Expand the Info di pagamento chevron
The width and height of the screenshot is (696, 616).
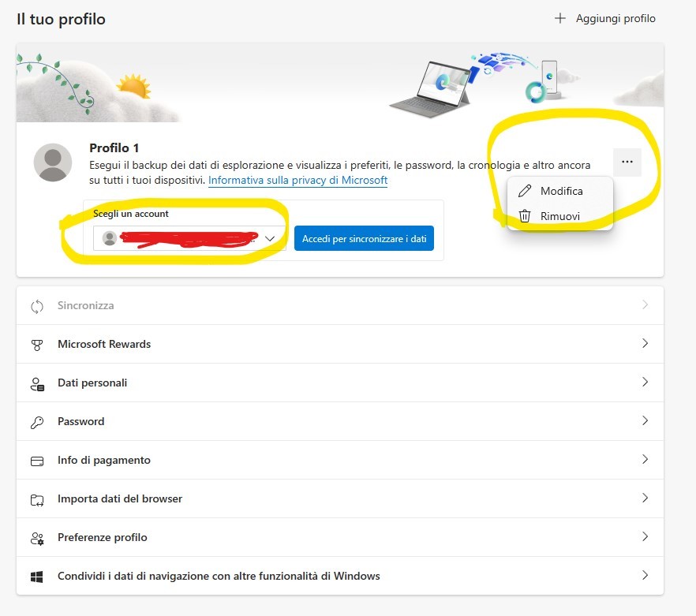point(645,459)
